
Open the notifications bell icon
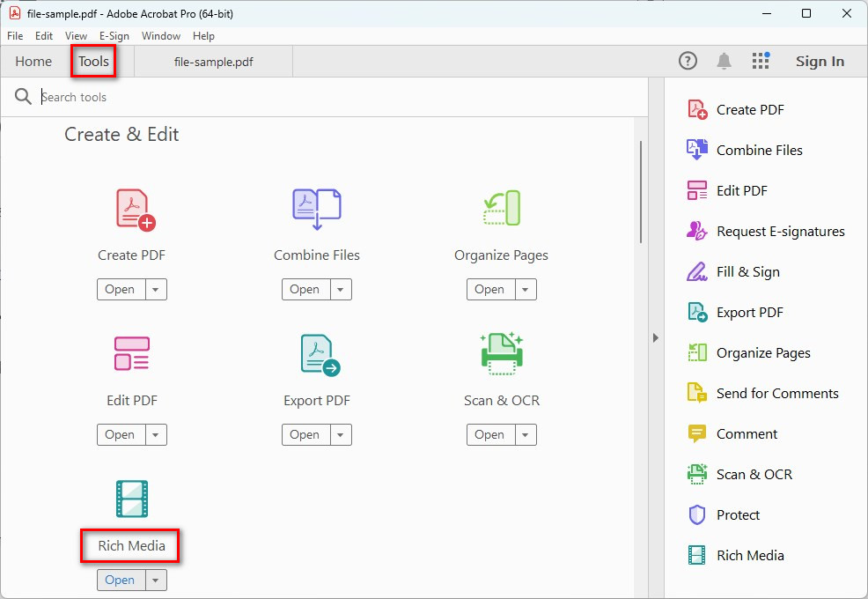tap(724, 61)
